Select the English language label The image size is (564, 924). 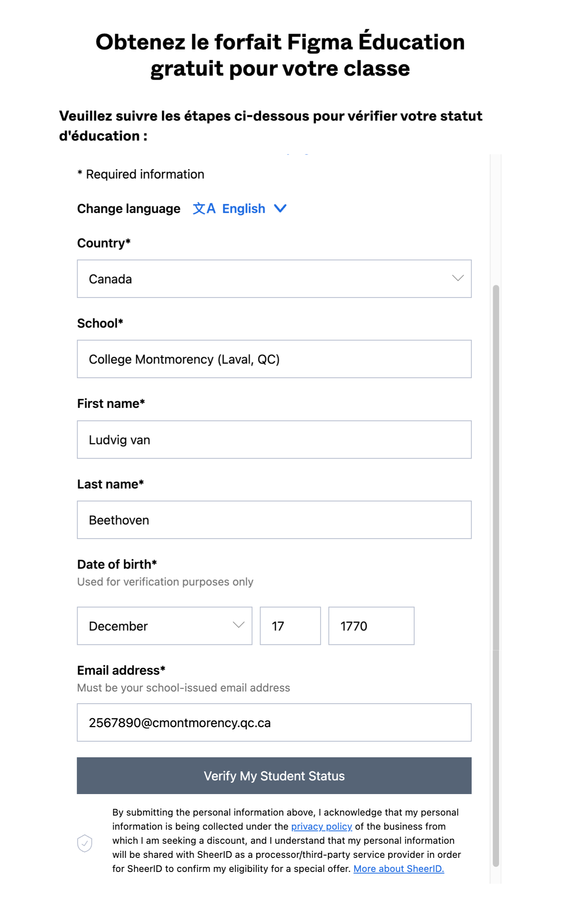[243, 209]
